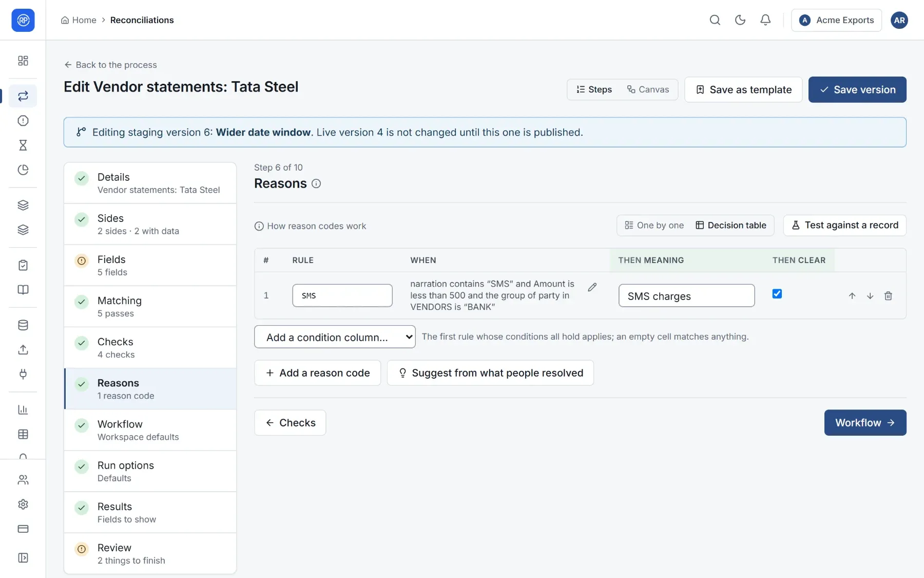Click Add a reason code
The height and width of the screenshot is (578, 924).
pos(317,373)
